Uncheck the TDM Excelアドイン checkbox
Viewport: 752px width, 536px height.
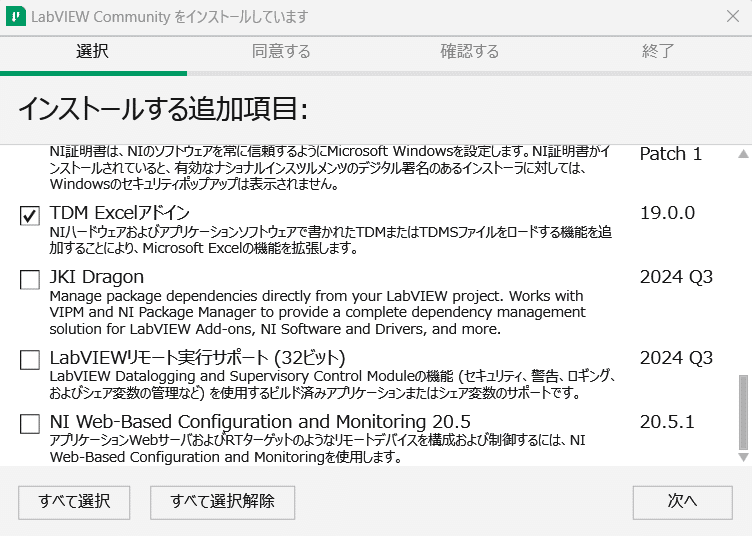pyautogui.click(x=30, y=215)
